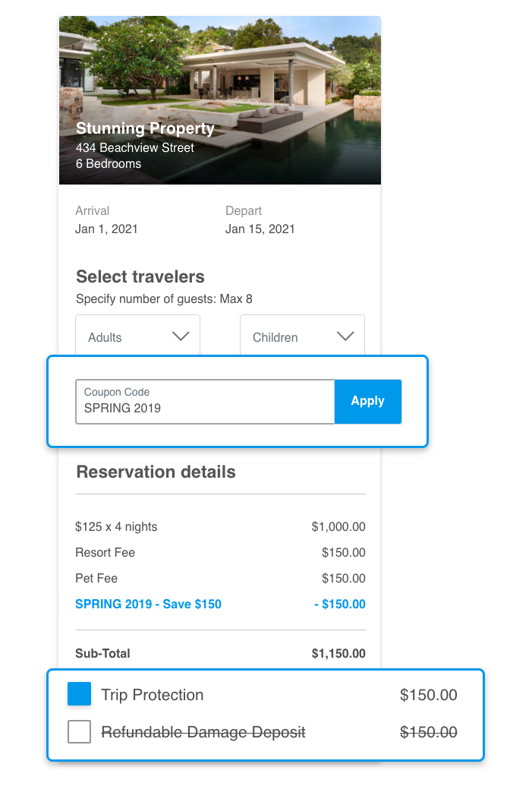
Task: Check the Refundable Damage Deposit checkbox
Action: pos(80,731)
